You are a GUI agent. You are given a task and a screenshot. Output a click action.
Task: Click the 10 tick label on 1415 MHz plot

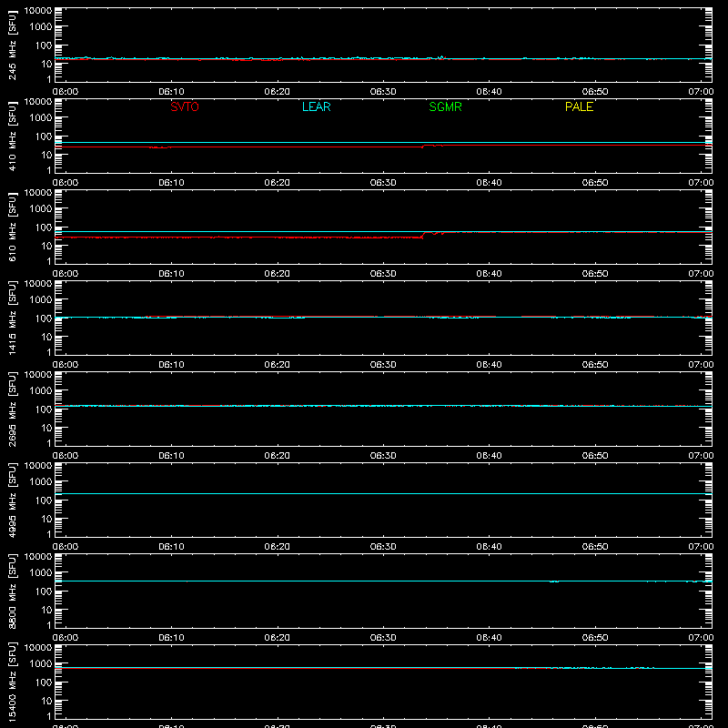tap(46, 337)
